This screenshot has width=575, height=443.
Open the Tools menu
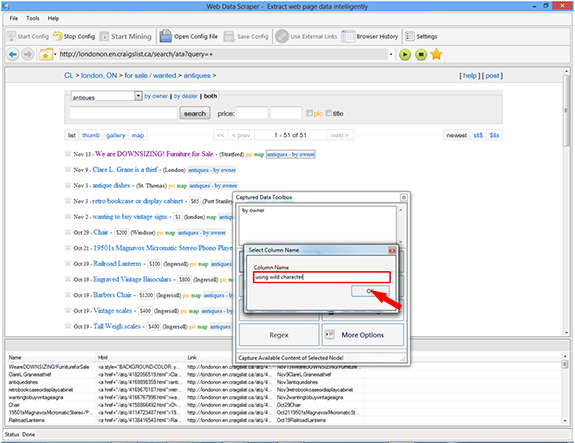tap(33, 18)
